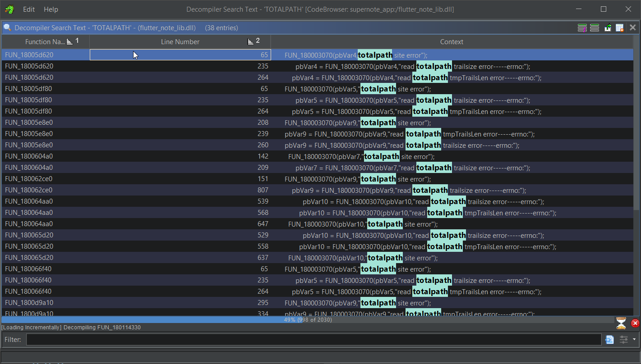This screenshot has width=641, height=364.
Task: Click the remove table items icon
Action: click(x=620, y=28)
